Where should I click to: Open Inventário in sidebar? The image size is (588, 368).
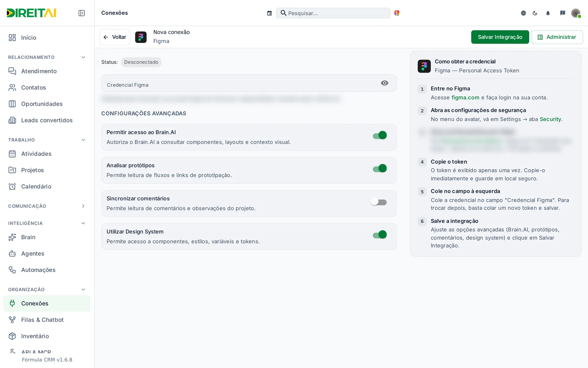click(47, 336)
